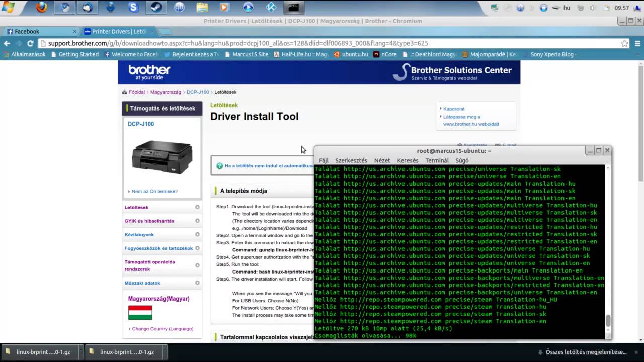
Task: Open Magyarország breadcrumb link
Action: pos(166,92)
